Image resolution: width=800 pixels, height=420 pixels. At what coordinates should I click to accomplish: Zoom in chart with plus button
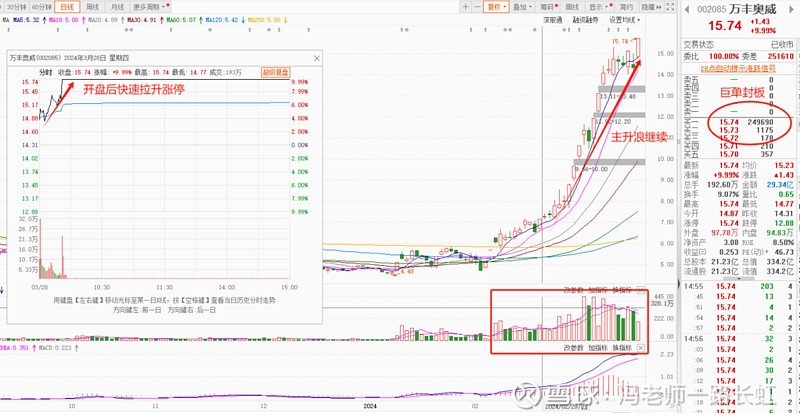tap(465, 7)
